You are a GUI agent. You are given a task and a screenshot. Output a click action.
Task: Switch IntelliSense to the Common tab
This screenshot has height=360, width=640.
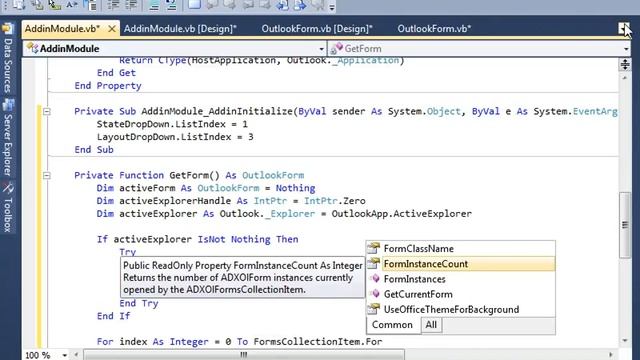coord(393,325)
